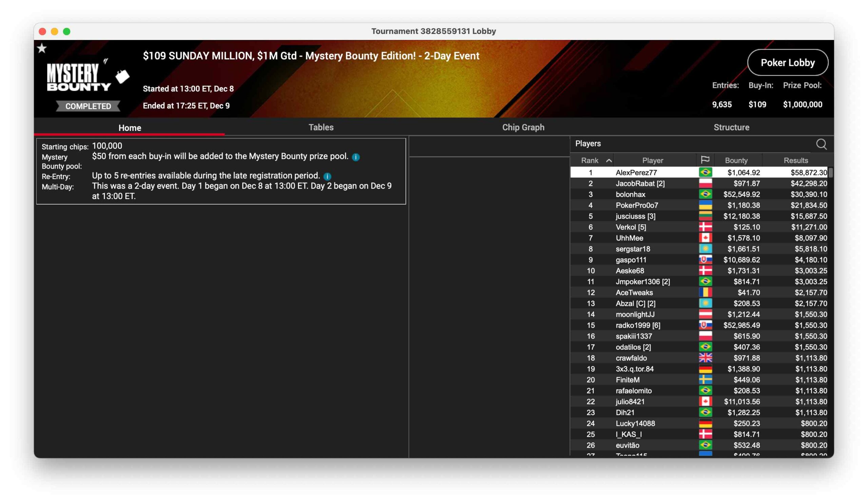Open the Chip Graph tab
The width and height of the screenshot is (868, 503).
click(523, 128)
